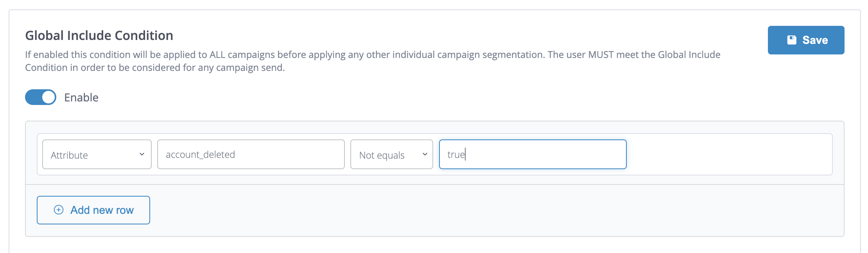
Task: Focus the value field containing true
Action: (x=533, y=154)
